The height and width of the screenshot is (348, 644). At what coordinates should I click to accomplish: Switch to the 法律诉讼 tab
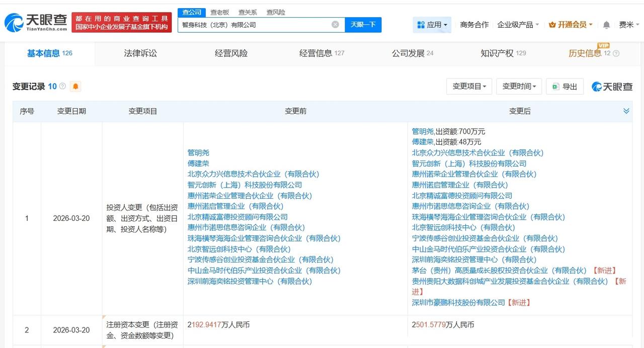(140, 53)
